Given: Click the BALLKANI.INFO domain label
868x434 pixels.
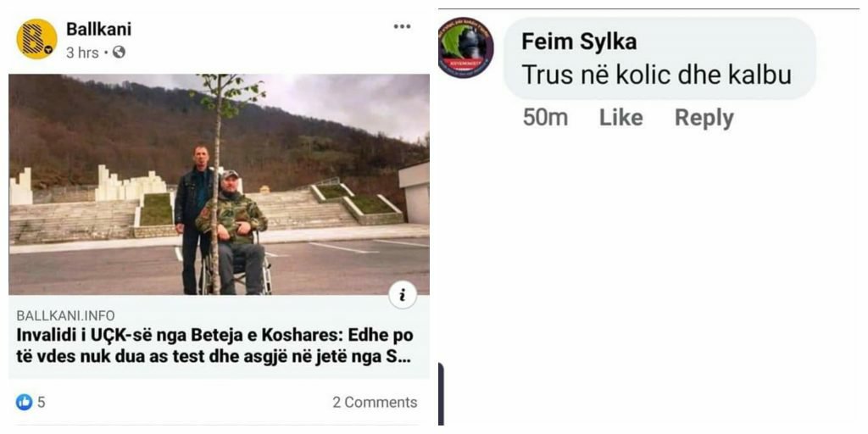Looking at the screenshot, I should pyautogui.click(x=65, y=315).
